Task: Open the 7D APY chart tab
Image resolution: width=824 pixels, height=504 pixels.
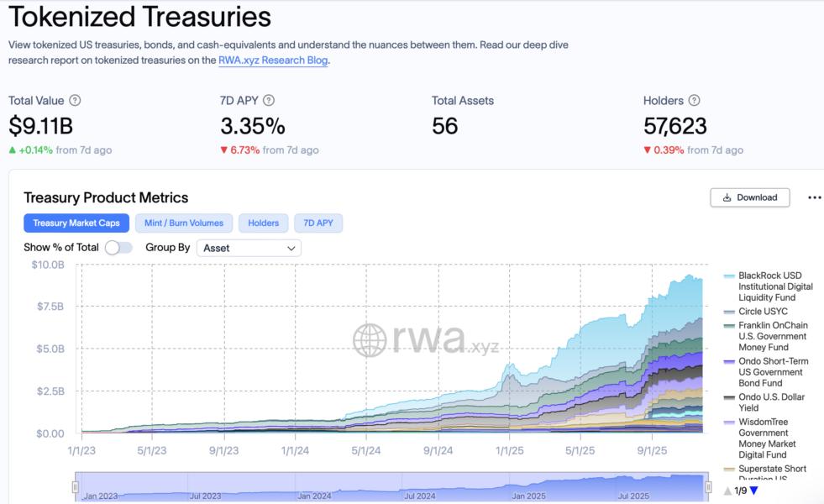Action: (x=318, y=223)
